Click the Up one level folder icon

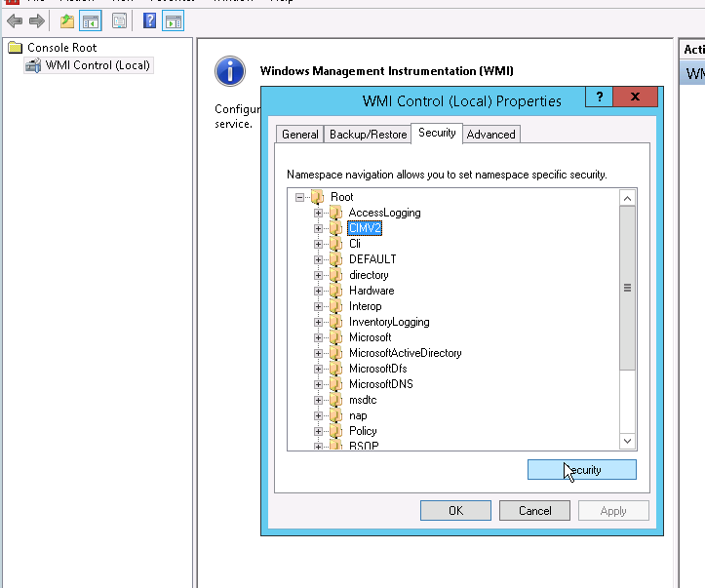coord(67,21)
